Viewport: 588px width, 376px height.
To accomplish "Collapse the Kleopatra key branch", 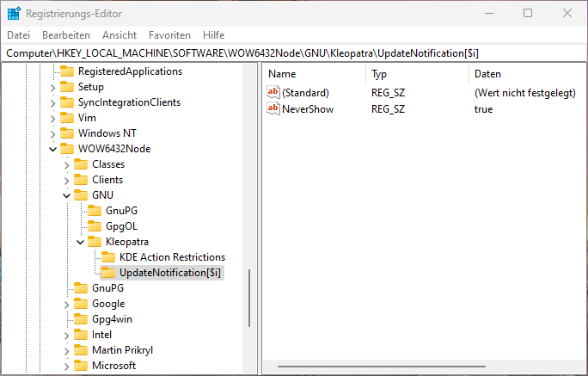I will (x=81, y=242).
